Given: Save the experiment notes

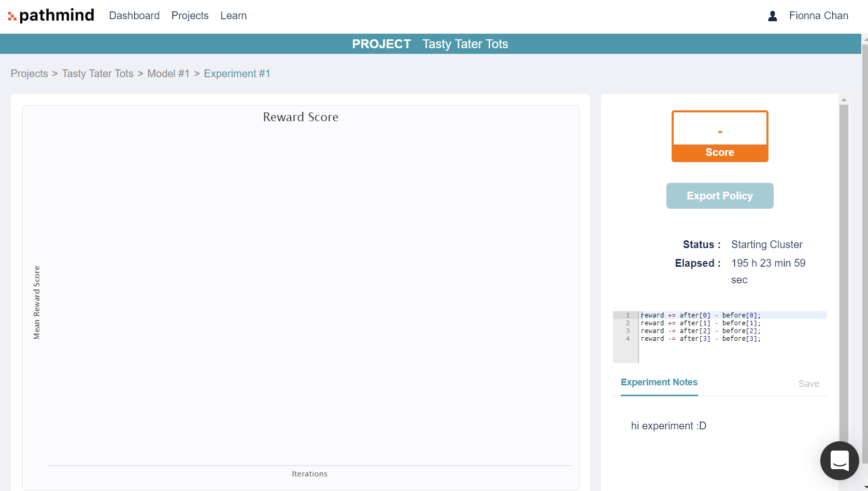Looking at the screenshot, I should point(809,383).
